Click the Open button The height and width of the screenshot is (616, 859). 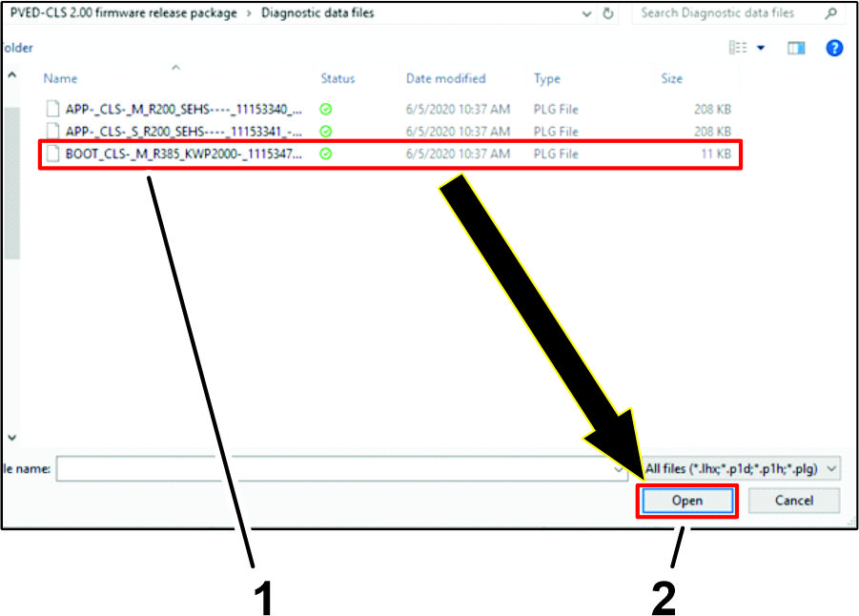point(686,501)
